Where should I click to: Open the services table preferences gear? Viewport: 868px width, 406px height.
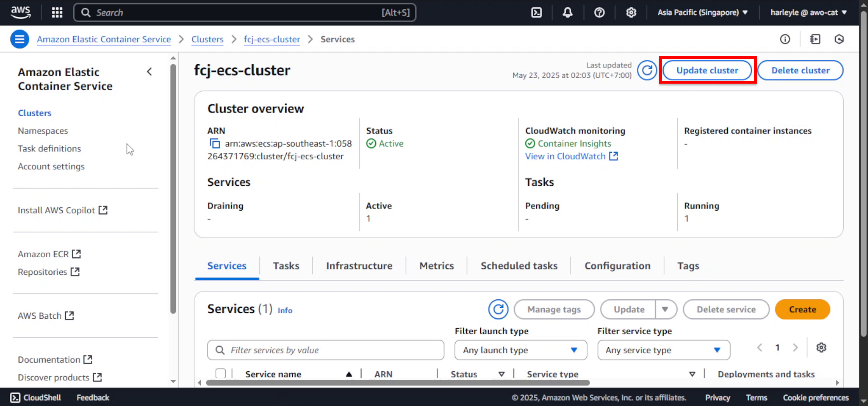[x=821, y=348]
